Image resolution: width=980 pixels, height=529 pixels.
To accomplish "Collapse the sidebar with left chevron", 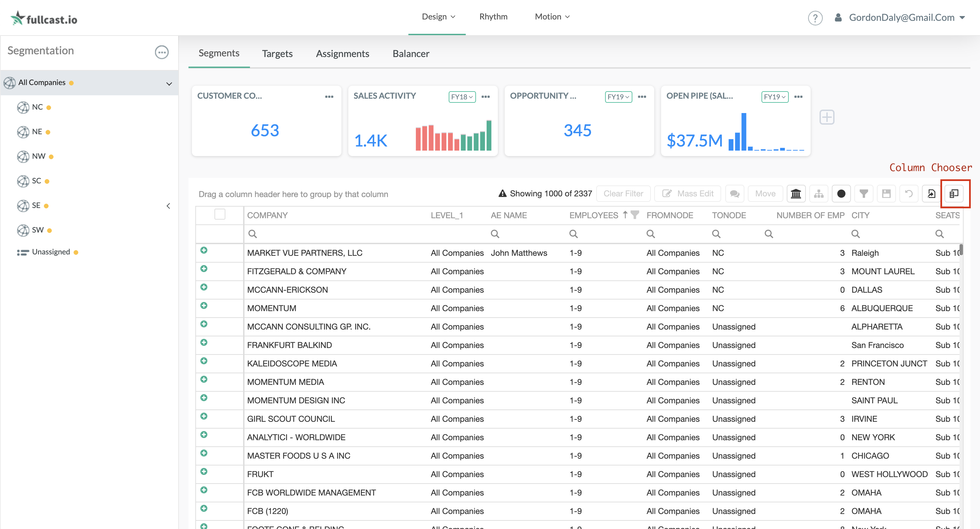I will click(x=168, y=206).
